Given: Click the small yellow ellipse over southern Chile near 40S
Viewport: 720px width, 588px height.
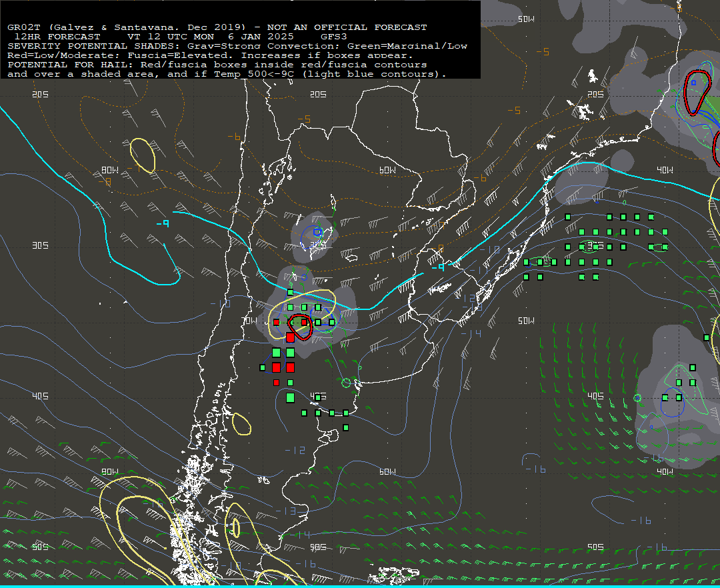Looking at the screenshot, I should tap(241, 424).
